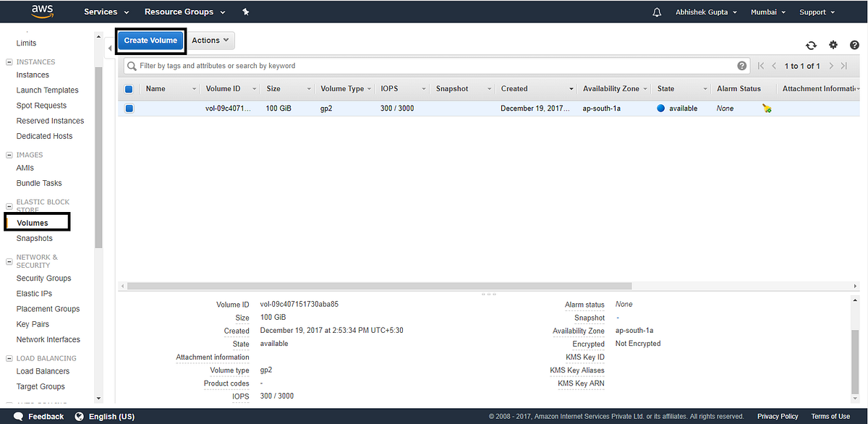Screen dimensions: 868x424
Task: Open notifications via the bell icon
Action: (x=656, y=12)
